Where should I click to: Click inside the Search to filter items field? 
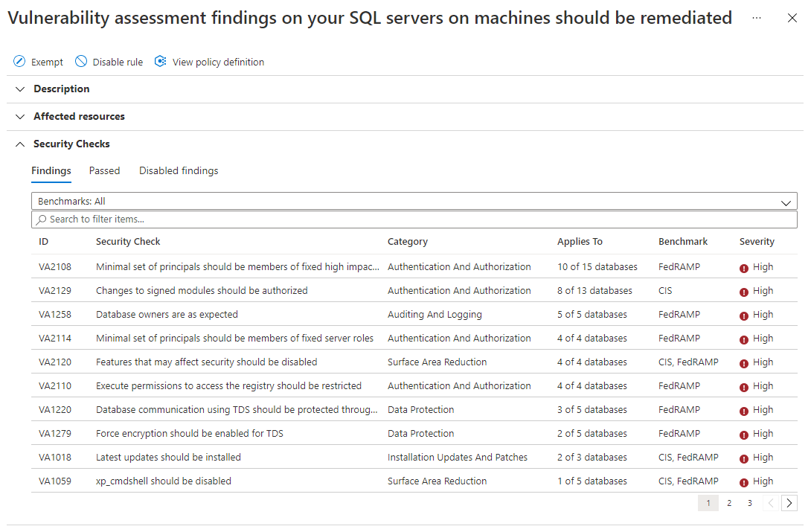pyautogui.click(x=223, y=219)
